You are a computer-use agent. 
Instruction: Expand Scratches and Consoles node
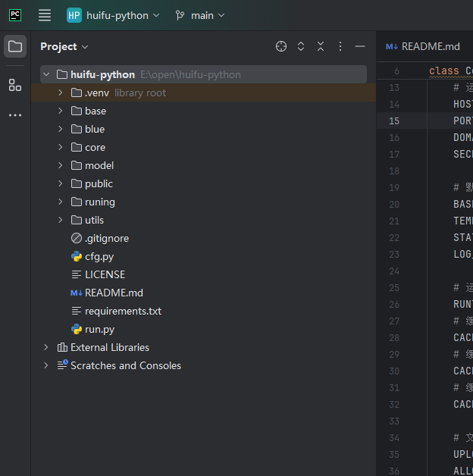pyautogui.click(x=46, y=365)
